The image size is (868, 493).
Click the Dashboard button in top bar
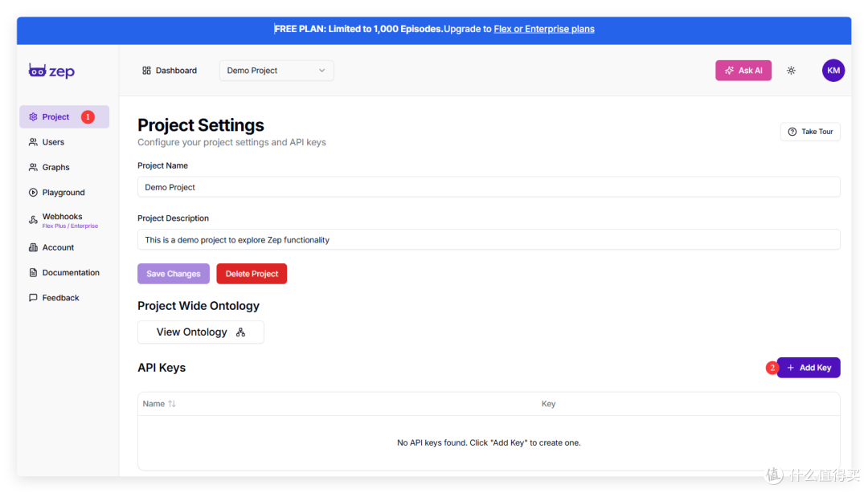170,71
